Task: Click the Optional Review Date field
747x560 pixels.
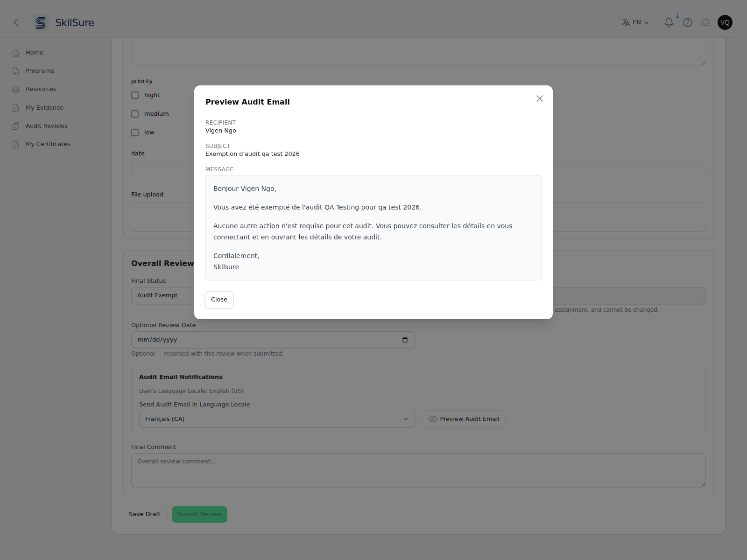Action: point(273,340)
